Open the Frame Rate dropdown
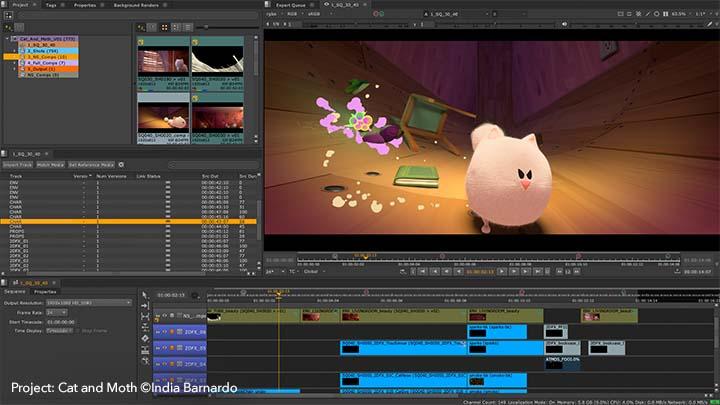The width and height of the screenshot is (720, 405). 52,311
